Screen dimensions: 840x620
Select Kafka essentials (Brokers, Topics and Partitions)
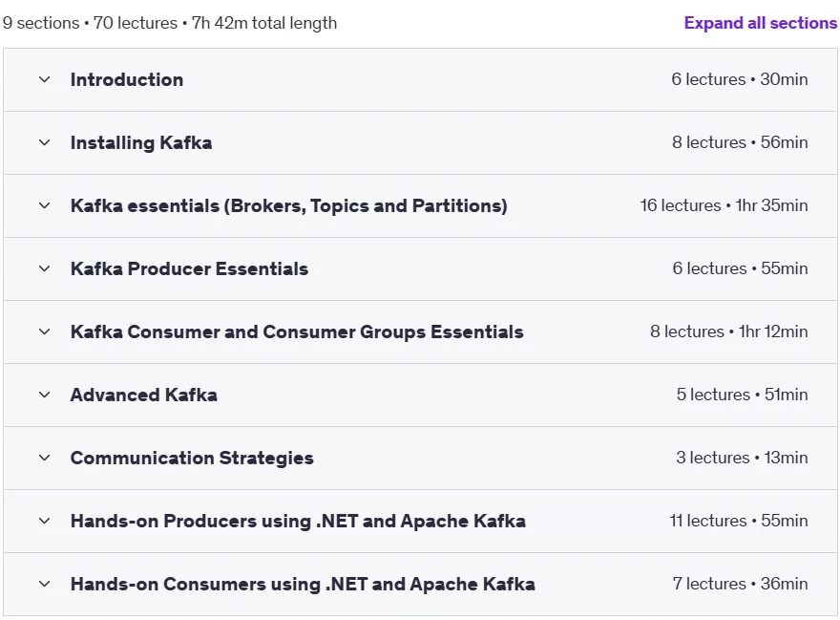click(288, 206)
